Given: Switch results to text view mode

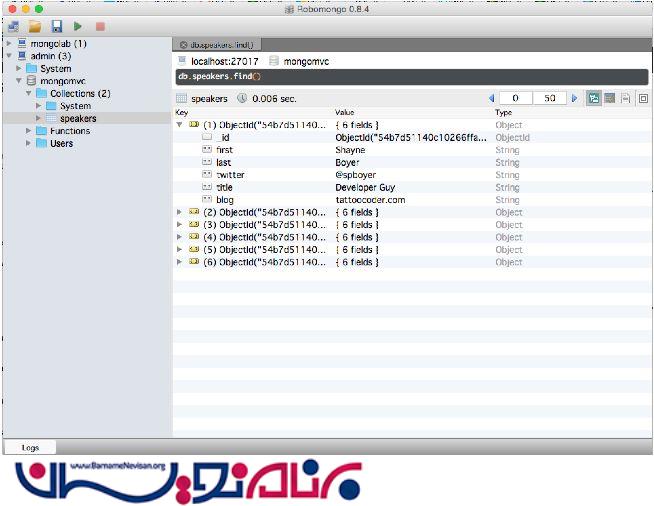Looking at the screenshot, I should point(625,99).
